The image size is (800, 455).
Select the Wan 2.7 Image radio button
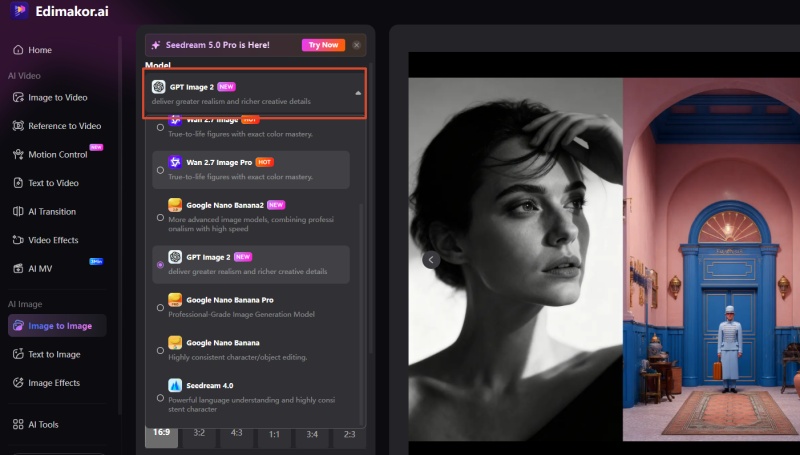point(160,128)
